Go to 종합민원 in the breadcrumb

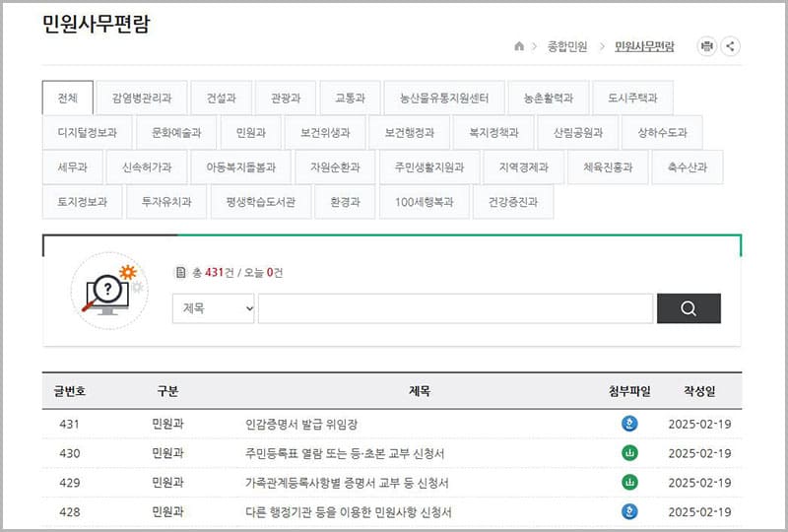click(566, 46)
